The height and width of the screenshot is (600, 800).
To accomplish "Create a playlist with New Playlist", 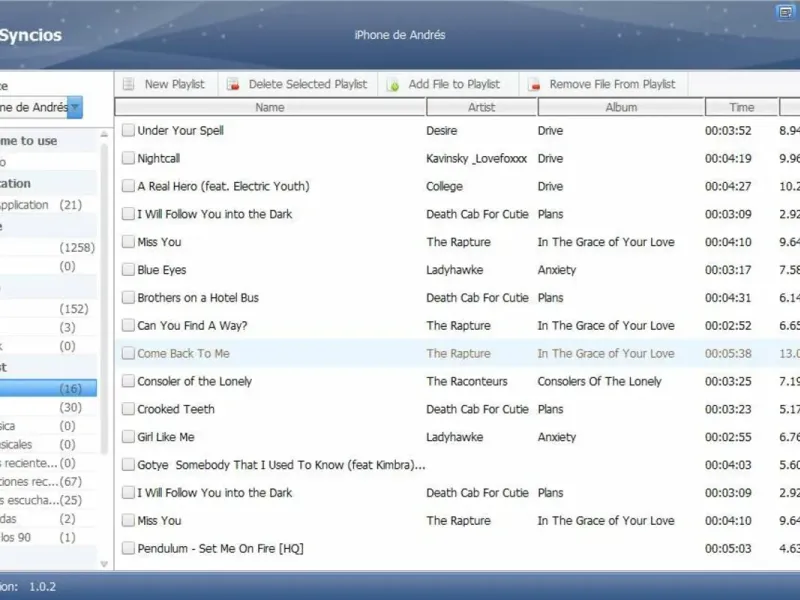I will pos(164,84).
